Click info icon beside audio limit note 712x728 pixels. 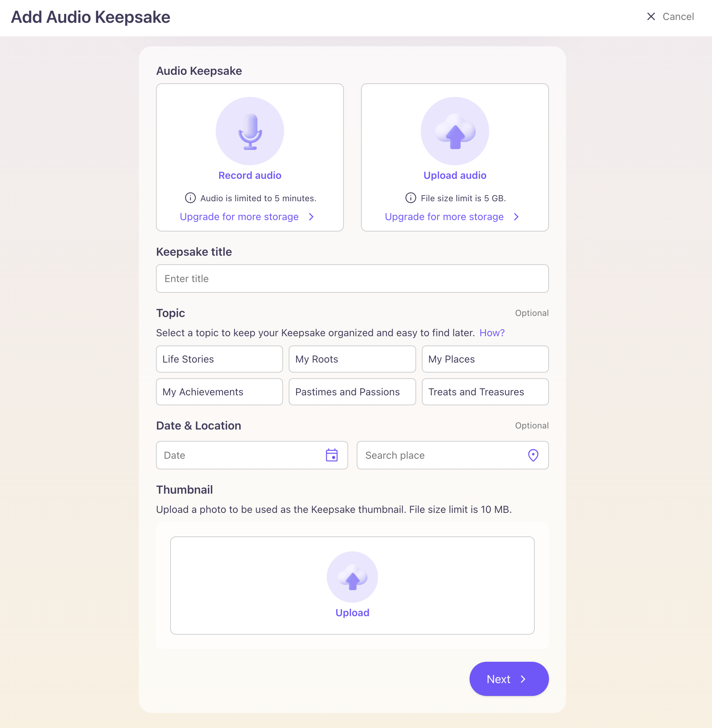click(190, 198)
